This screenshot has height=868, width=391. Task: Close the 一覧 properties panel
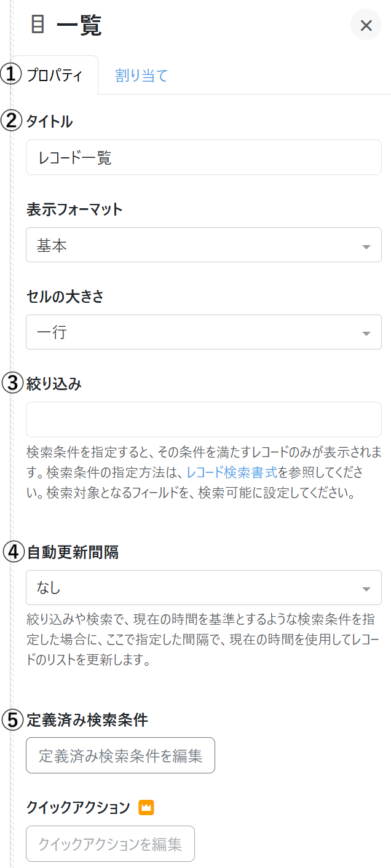(366, 25)
